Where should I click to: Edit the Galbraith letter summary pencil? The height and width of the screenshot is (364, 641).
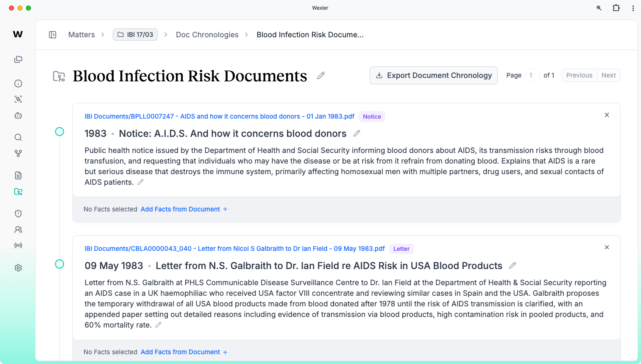[159, 325]
